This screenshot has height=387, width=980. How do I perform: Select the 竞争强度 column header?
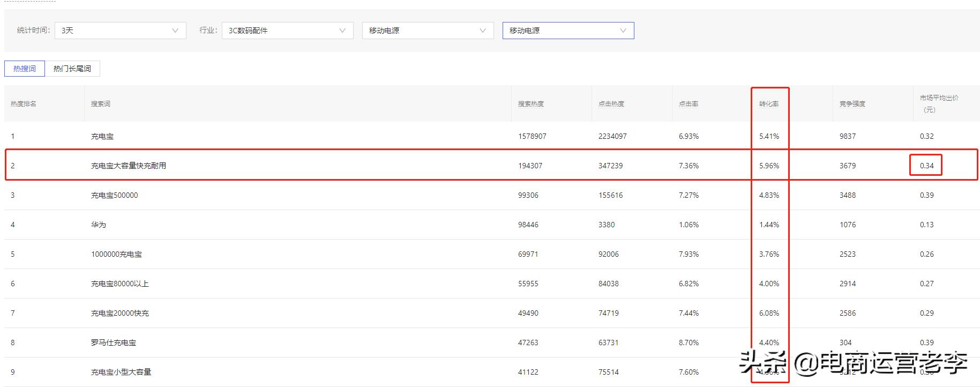pos(852,104)
